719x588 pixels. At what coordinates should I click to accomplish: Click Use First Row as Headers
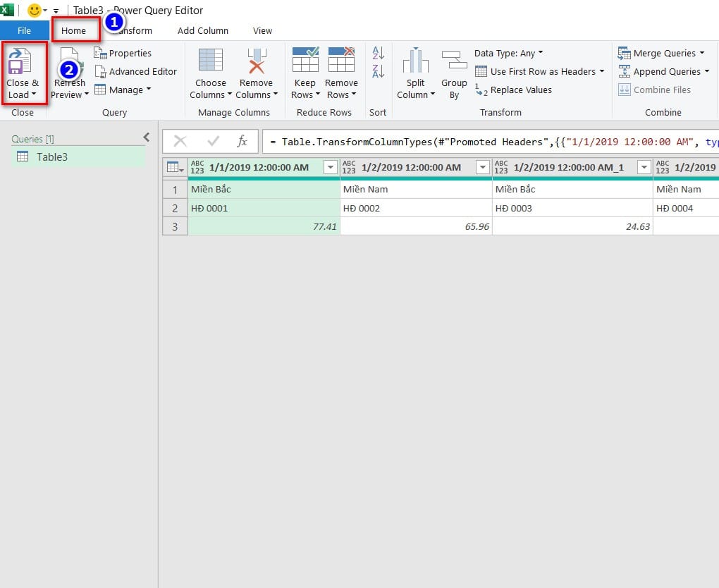click(539, 71)
